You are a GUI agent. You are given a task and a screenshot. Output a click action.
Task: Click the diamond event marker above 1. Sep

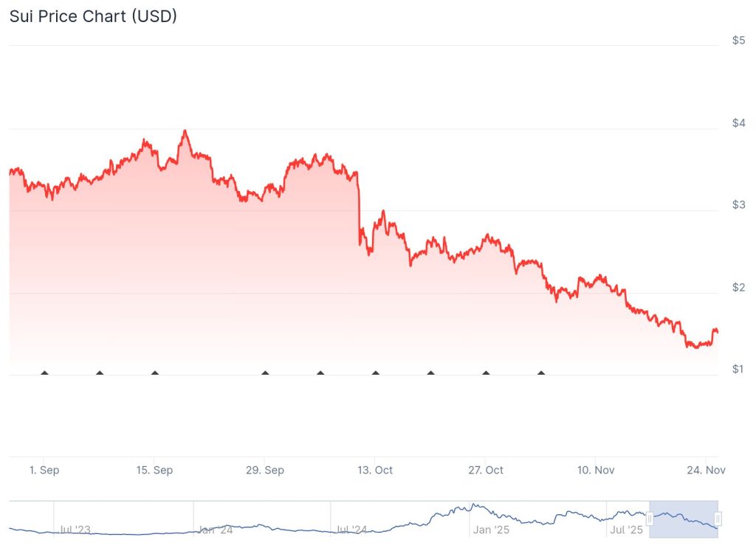tap(44, 373)
